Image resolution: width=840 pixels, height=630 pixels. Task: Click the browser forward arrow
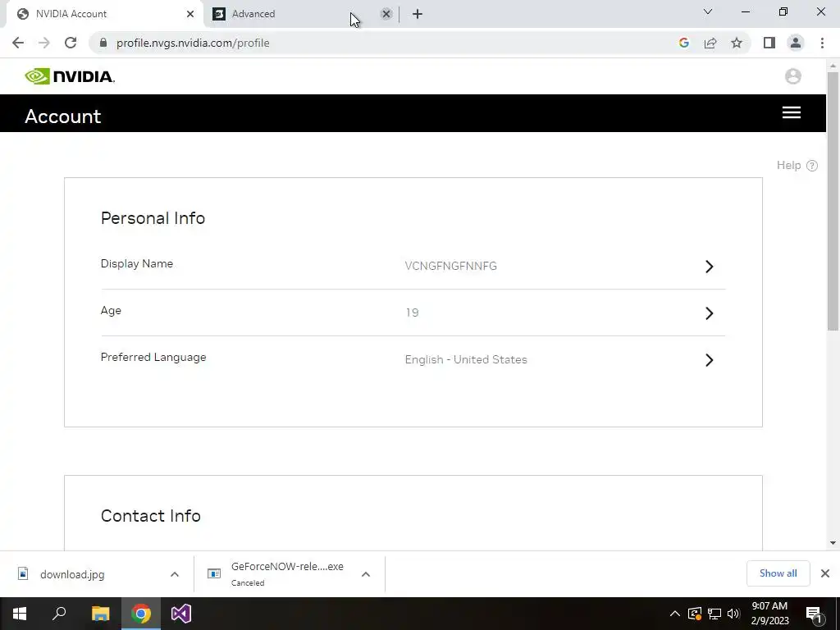[44, 43]
